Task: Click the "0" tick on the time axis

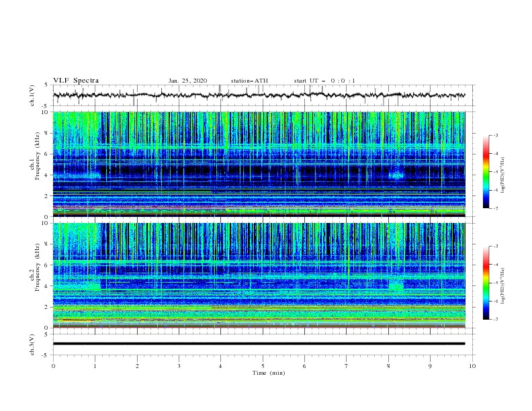Action: [x=53, y=366]
